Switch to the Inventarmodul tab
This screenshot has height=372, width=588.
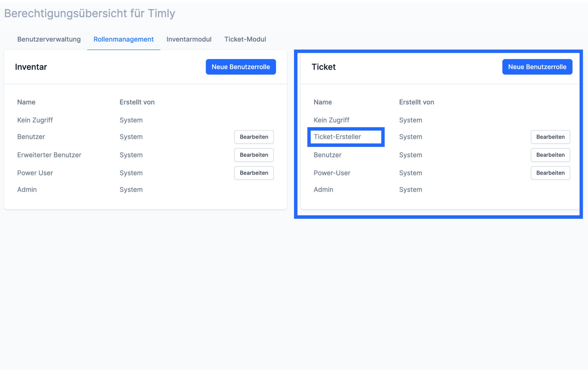pos(189,39)
